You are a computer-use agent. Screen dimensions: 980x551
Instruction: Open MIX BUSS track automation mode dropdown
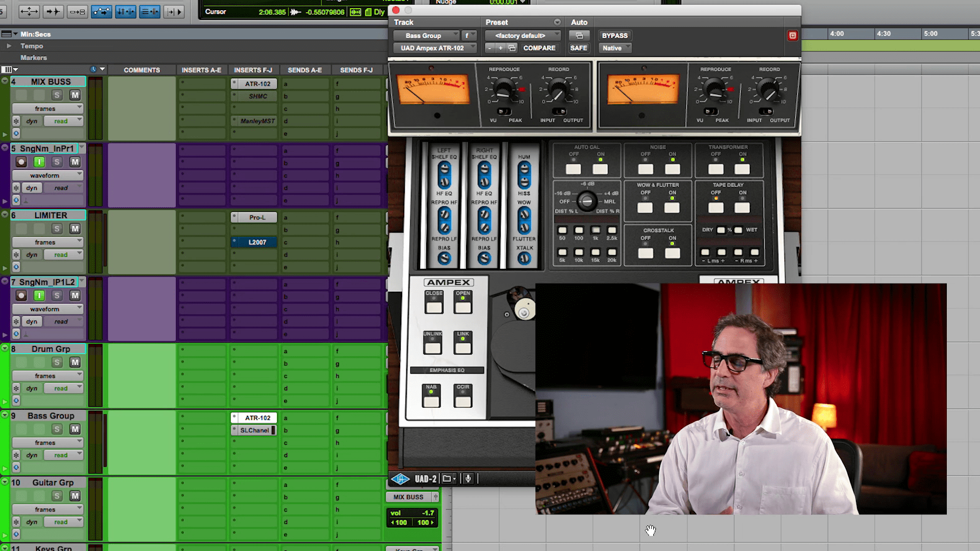63,121
